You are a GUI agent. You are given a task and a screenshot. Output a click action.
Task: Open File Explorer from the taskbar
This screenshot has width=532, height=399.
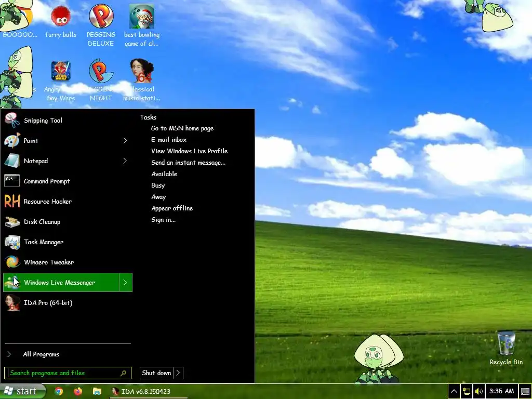click(97, 391)
